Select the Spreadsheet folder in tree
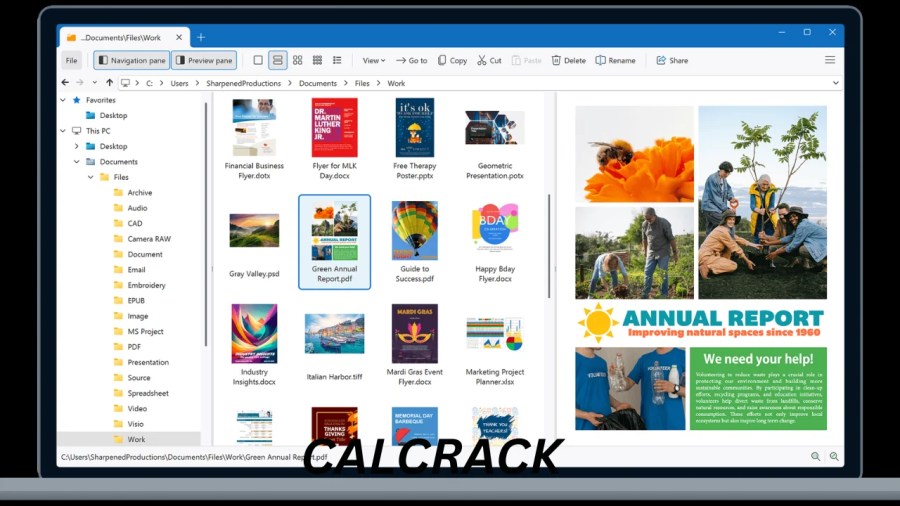 [141, 394]
